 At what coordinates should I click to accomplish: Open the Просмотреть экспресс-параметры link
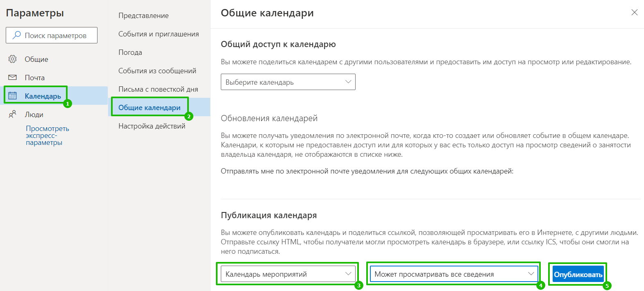pos(47,135)
